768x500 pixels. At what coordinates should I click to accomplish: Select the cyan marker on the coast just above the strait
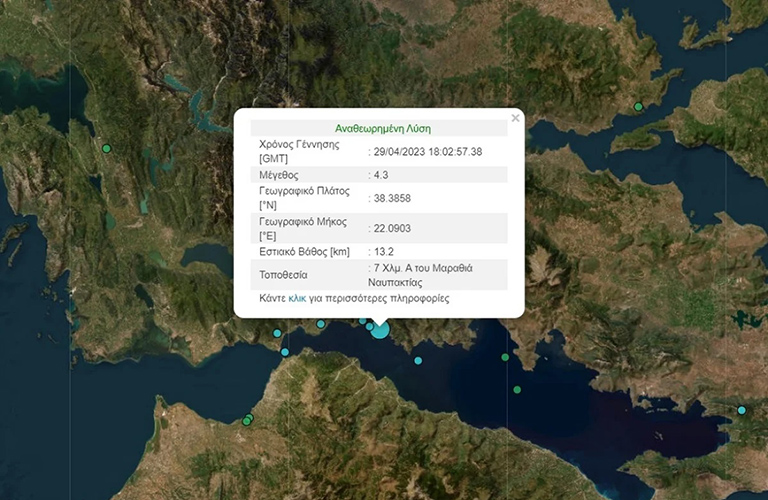pyautogui.click(x=277, y=333)
